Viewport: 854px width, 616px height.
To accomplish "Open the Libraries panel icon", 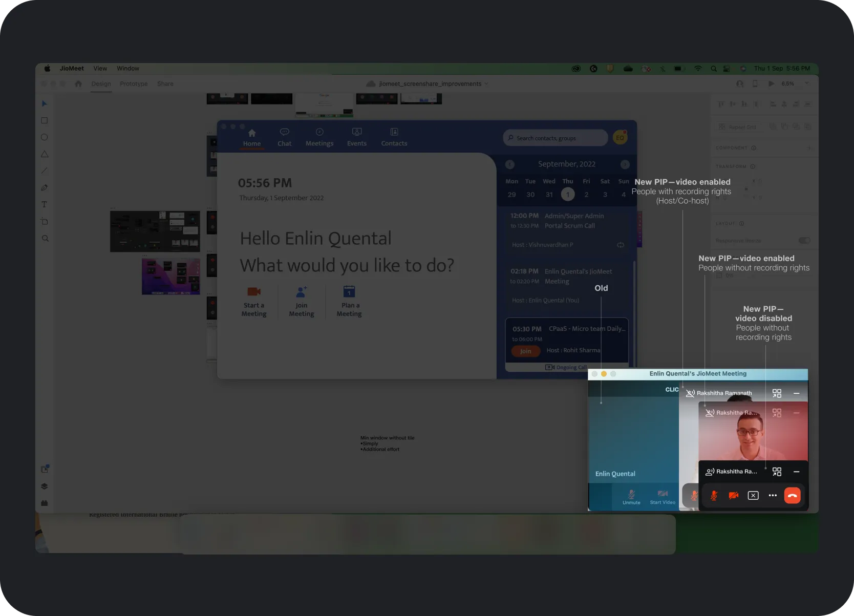I will (x=45, y=469).
